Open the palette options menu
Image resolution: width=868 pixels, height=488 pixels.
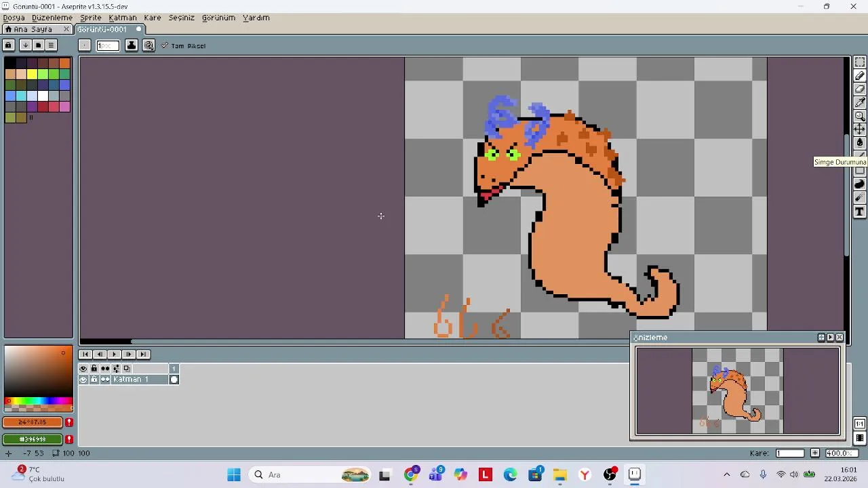click(x=51, y=45)
